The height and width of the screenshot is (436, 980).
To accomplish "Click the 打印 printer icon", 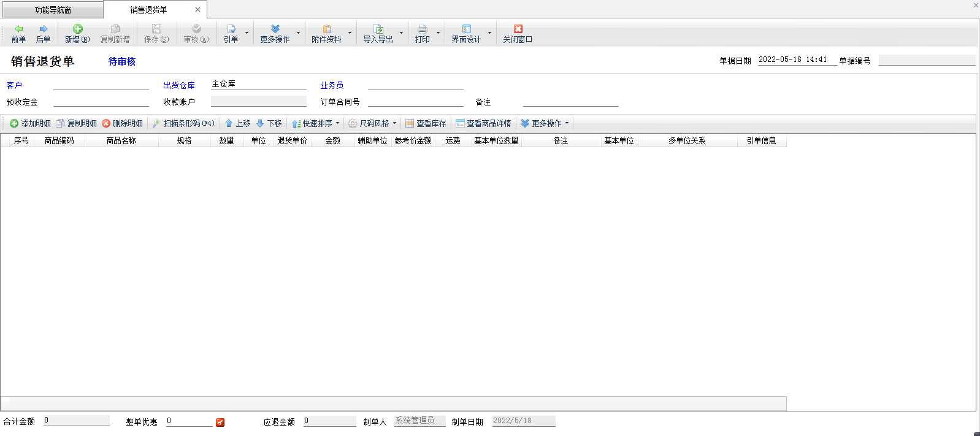I will [x=423, y=29].
